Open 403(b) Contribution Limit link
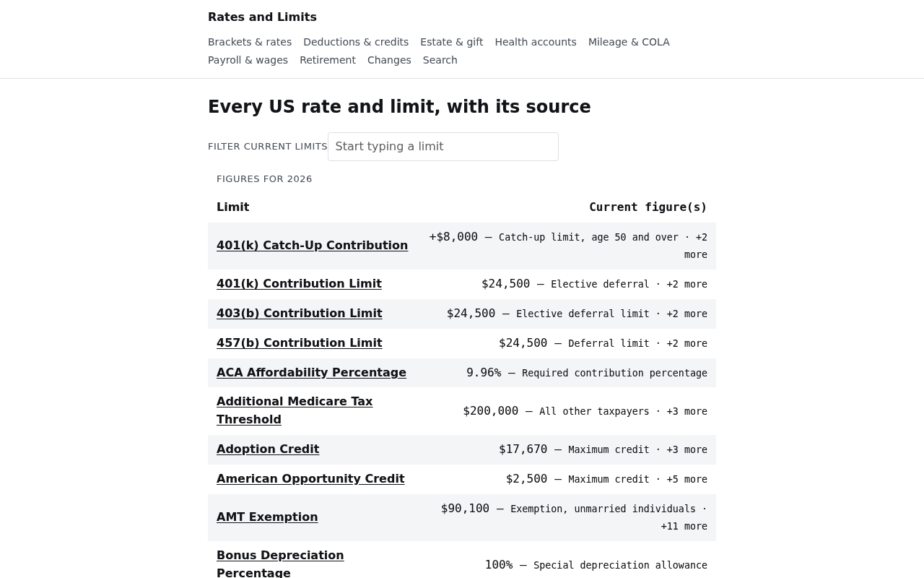The height and width of the screenshot is (578, 924). (300, 314)
